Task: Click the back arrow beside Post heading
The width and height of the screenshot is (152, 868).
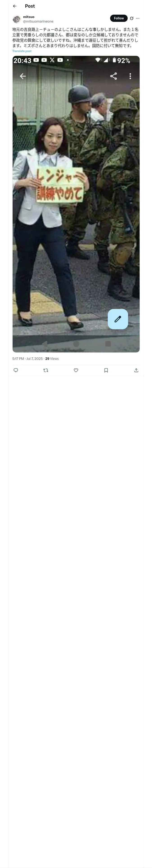Action: tap(14, 6)
